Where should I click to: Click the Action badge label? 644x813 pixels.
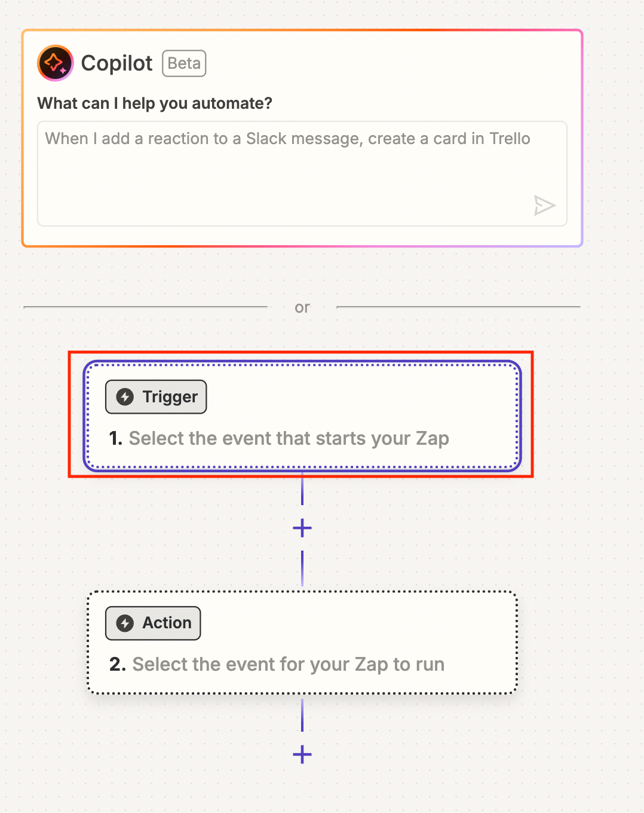[167, 623]
